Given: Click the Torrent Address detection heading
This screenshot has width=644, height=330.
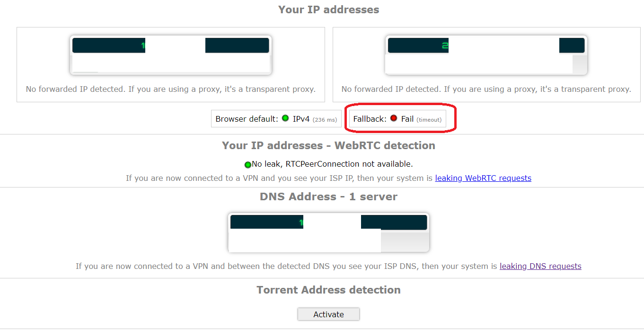Looking at the screenshot, I should point(328,290).
